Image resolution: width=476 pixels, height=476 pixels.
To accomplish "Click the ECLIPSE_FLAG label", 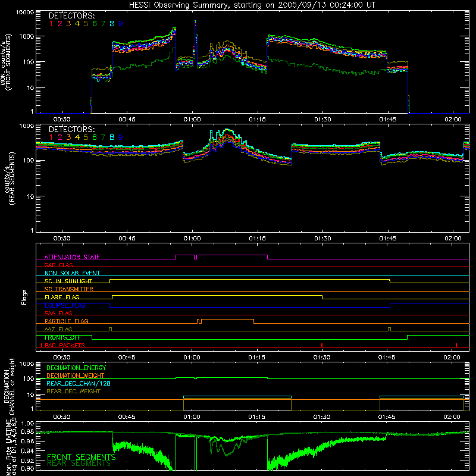I will point(65,305).
